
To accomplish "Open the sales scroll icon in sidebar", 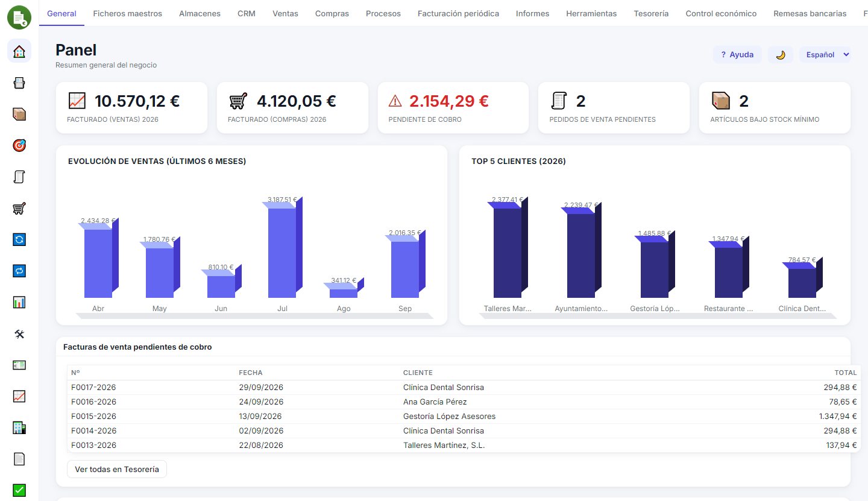I will (x=19, y=177).
